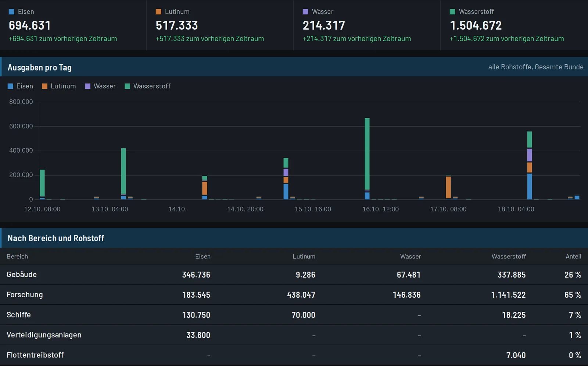Click the purple Wasser swatch in the top card
This screenshot has height=366, width=588.
pos(305,12)
